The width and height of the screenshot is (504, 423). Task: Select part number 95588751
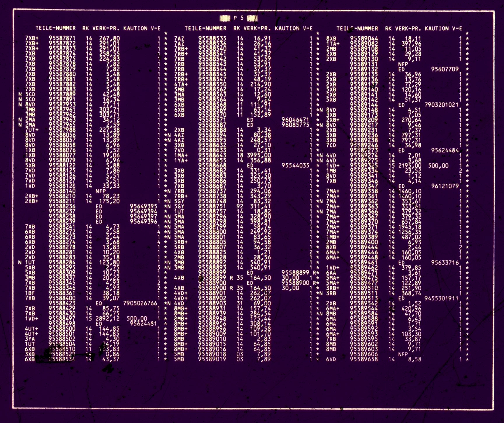click(213, 206)
